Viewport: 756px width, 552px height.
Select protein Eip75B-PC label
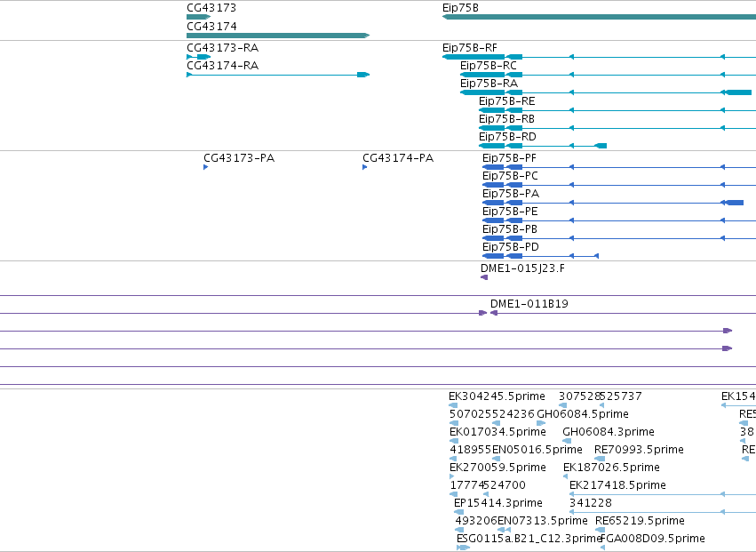pyautogui.click(x=510, y=176)
